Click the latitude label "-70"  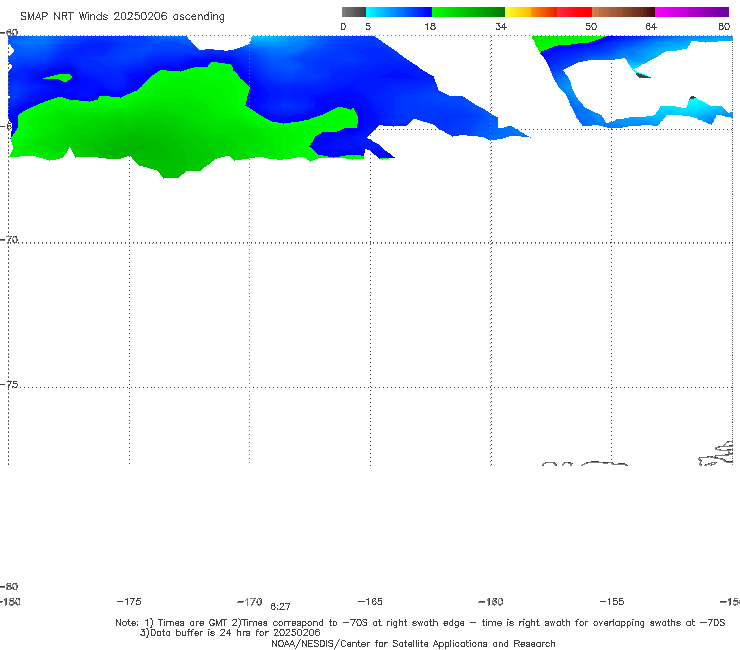(x=9, y=240)
